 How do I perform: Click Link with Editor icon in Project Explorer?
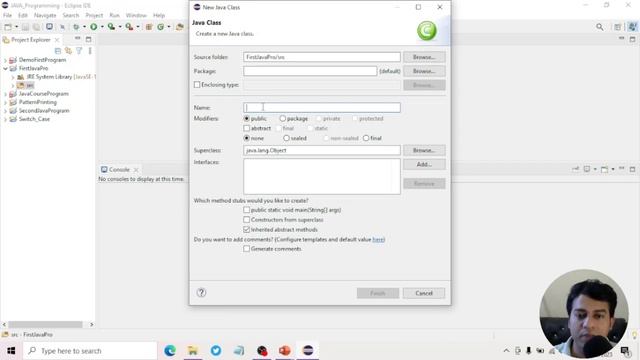click(x=68, y=51)
